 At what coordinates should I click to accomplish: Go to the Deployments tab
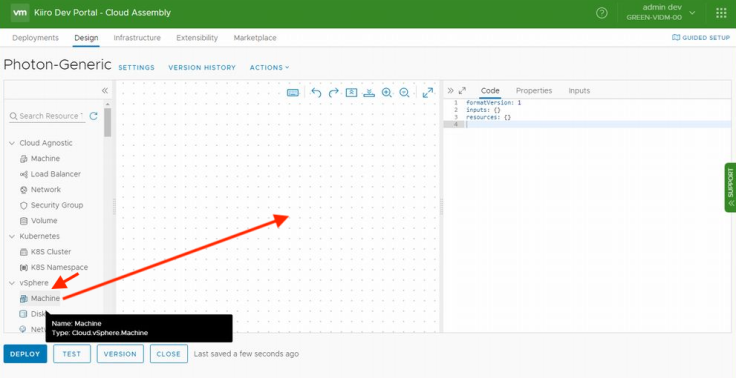pyautogui.click(x=35, y=38)
